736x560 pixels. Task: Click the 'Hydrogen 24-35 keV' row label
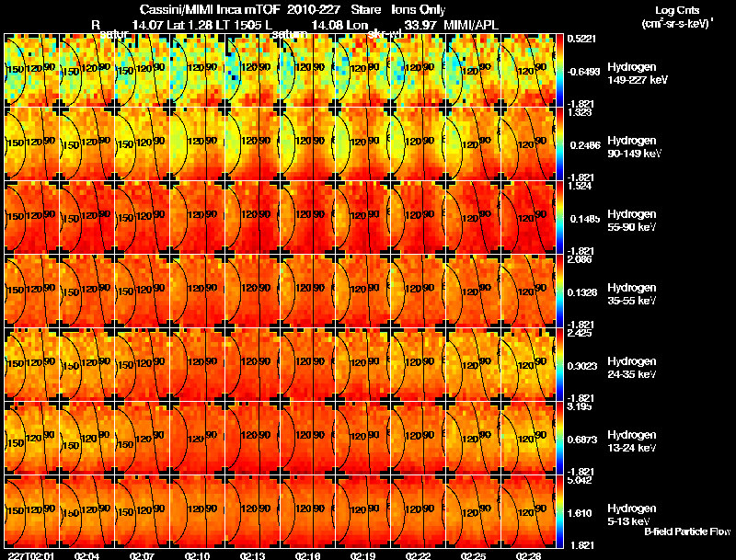coord(631,368)
